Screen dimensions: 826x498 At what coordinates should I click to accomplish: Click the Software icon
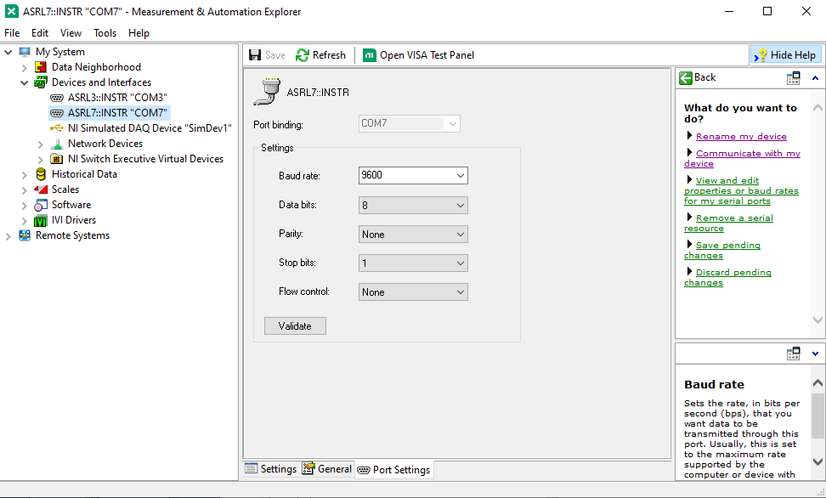click(41, 204)
